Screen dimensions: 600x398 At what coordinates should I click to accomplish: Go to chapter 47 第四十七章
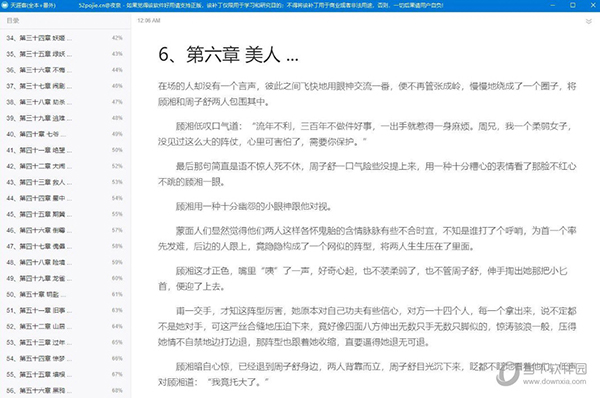click(65, 246)
